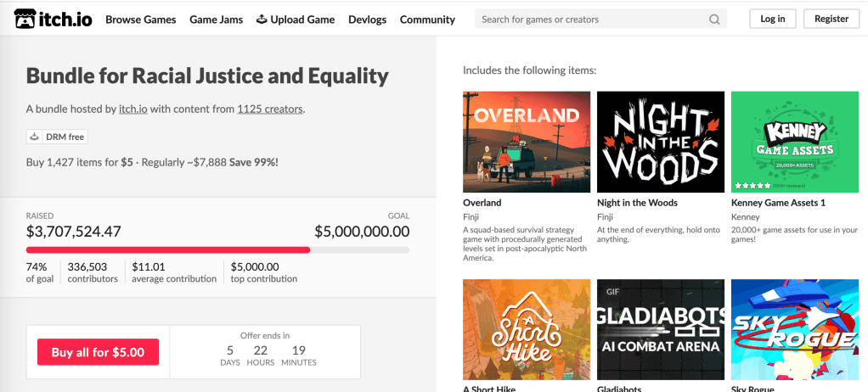Image resolution: width=868 pixels, height=392 pixels.
Task: Click the DRM free badge
Action: point(57,136)
